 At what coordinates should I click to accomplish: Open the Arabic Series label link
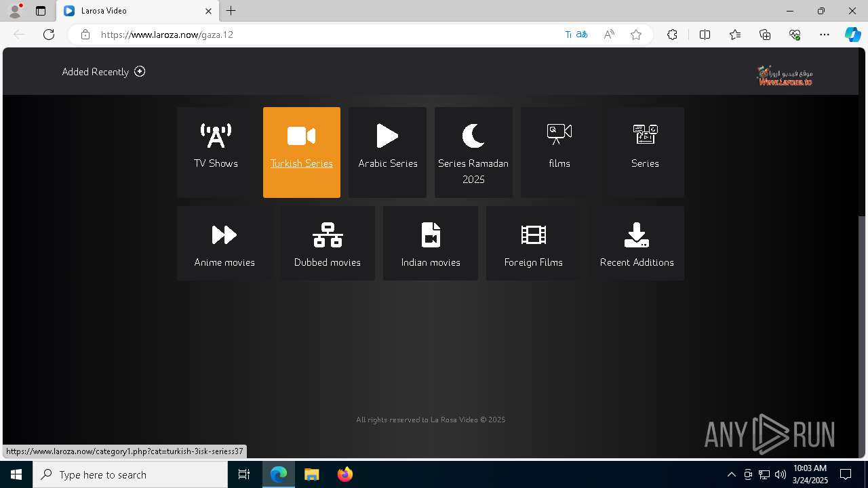point(387,163)
